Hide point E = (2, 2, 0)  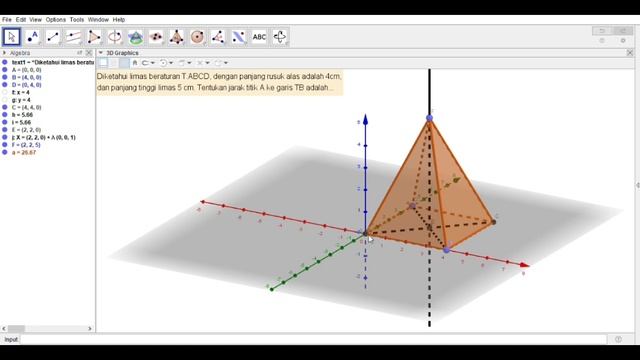click(5, 130)
